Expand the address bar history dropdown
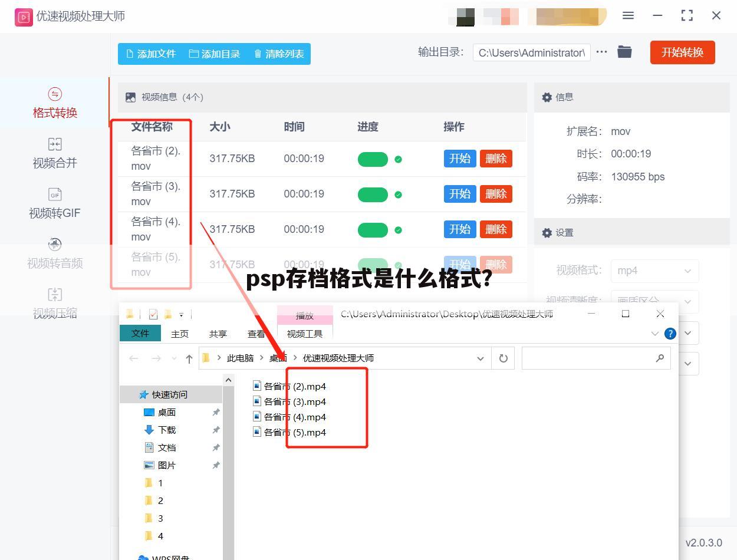Viewport: 737px width, 560px height. point(481,358)
